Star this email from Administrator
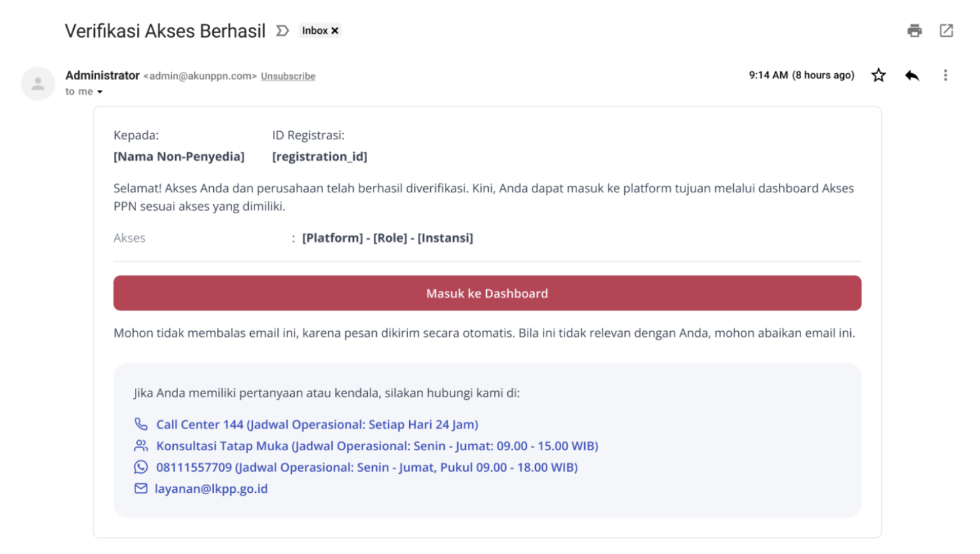The height and width of the screenshot is (554, 980). pos(878,75)
